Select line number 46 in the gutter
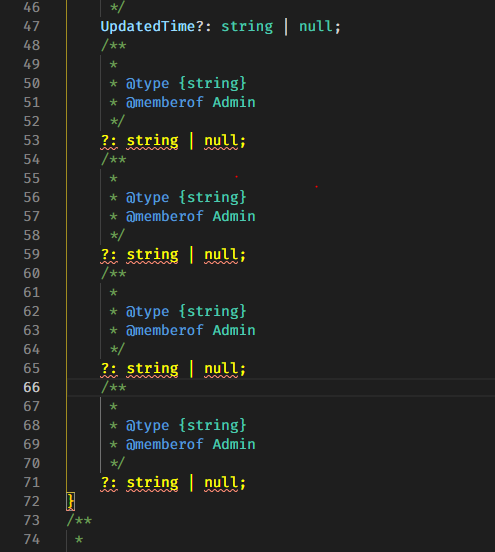 pyautogui.click(x=32, y=7)
